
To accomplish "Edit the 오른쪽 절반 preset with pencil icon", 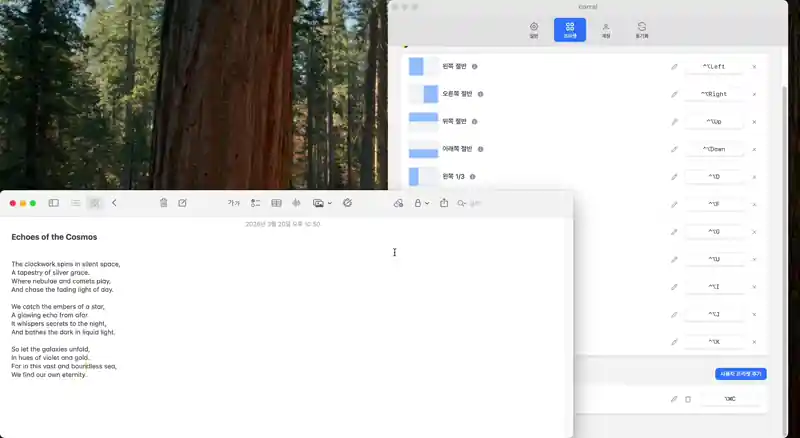I will tap(674, 94).
